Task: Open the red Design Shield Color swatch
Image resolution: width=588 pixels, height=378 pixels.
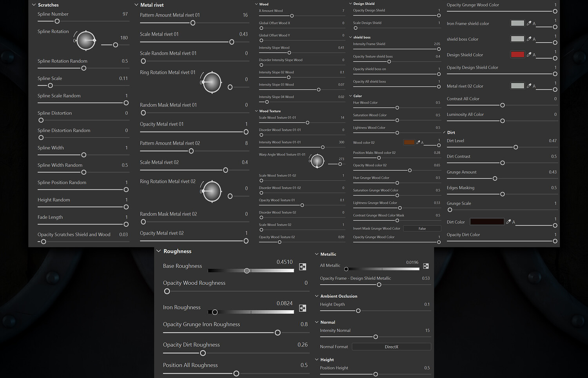Action: [517, 55]
